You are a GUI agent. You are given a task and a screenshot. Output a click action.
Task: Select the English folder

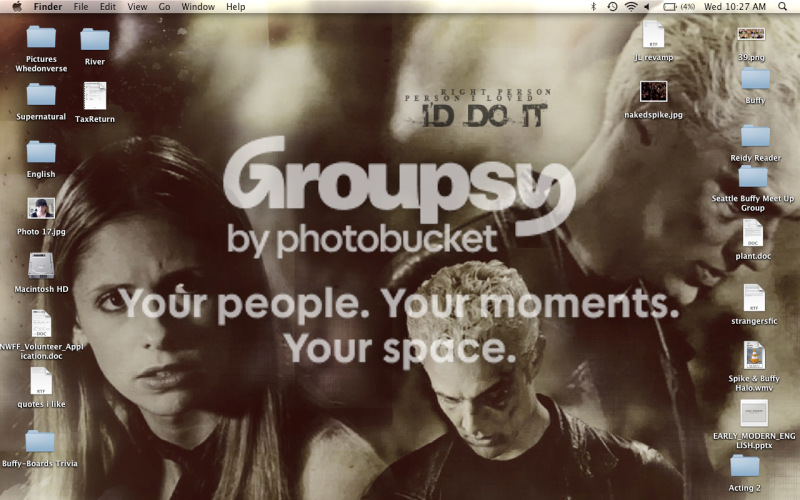coord(41,153)
